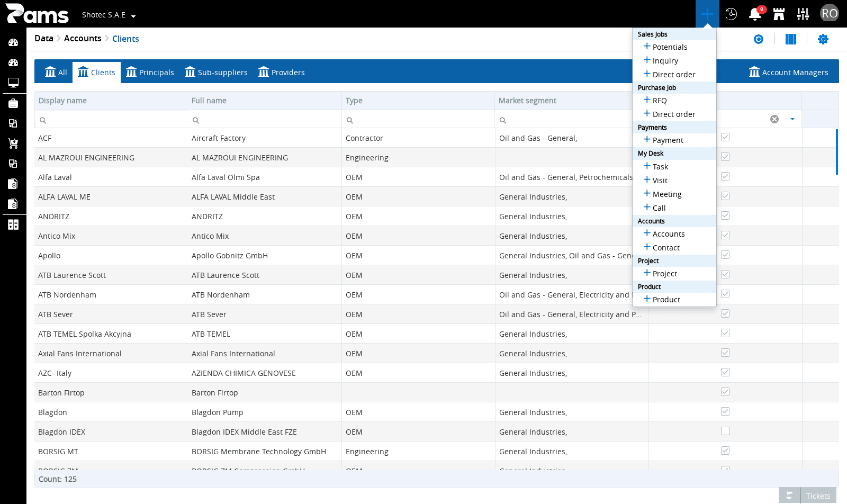Go to Data in the breadcrumb
The height and width of the screenshot is (504, 847).
pyautogui.click(x=44, y=38)
